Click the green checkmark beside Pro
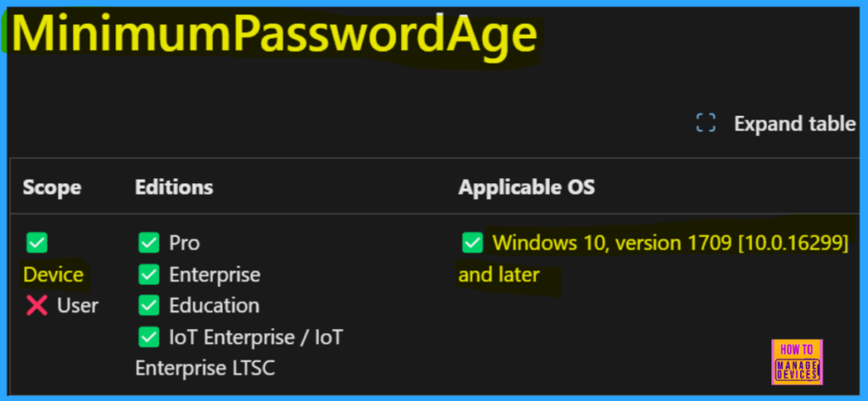The height and width of the screenshot is (401, 868). pos(149,243)
